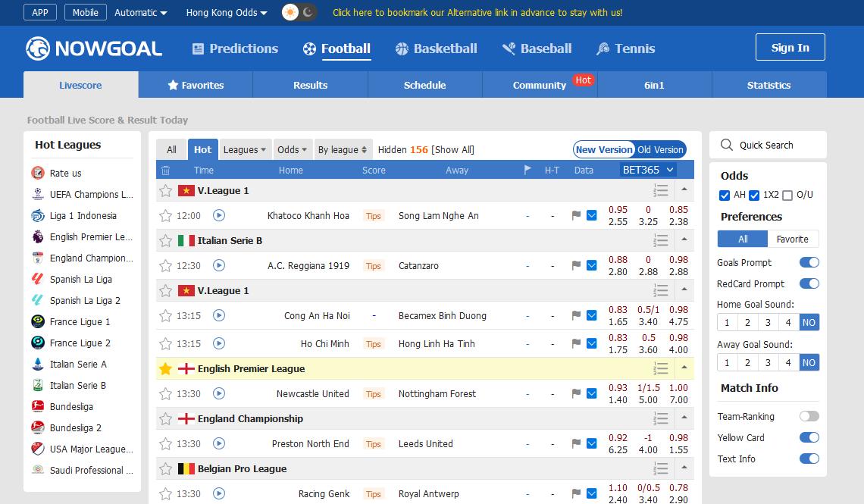Viewport: 864px width, 504px height.
Task: Turn off RedCard Prompt switch
Action: [x=809, y=283]
